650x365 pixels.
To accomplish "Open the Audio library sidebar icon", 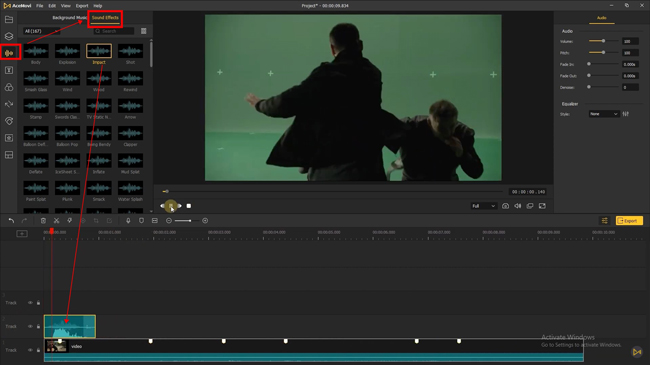I will (x=9, y=53).
